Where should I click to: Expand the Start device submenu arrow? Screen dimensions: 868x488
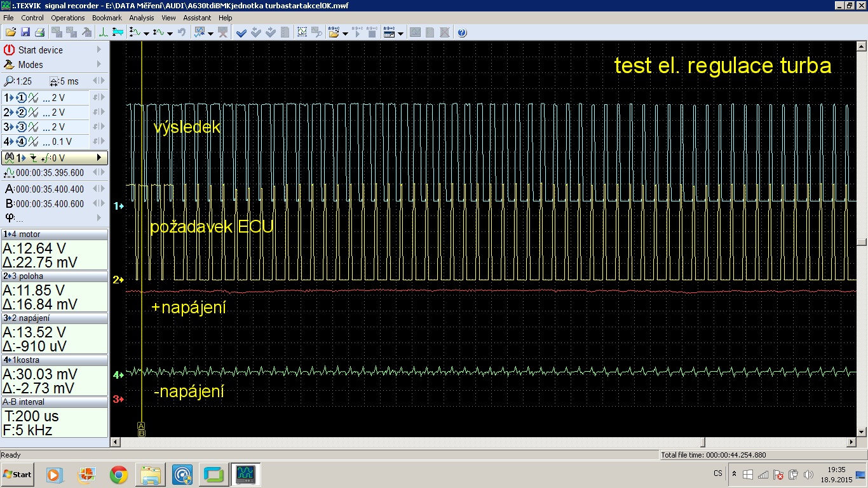98,50
